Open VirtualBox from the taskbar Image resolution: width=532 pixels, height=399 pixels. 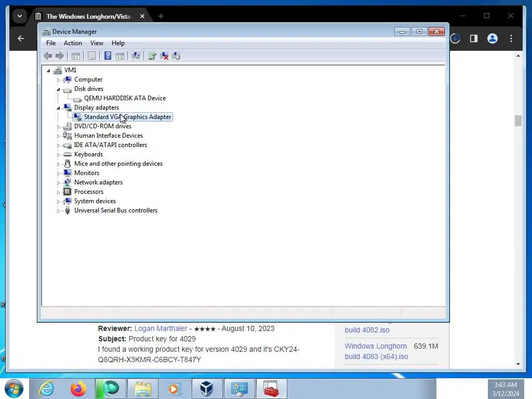(207, 389)
